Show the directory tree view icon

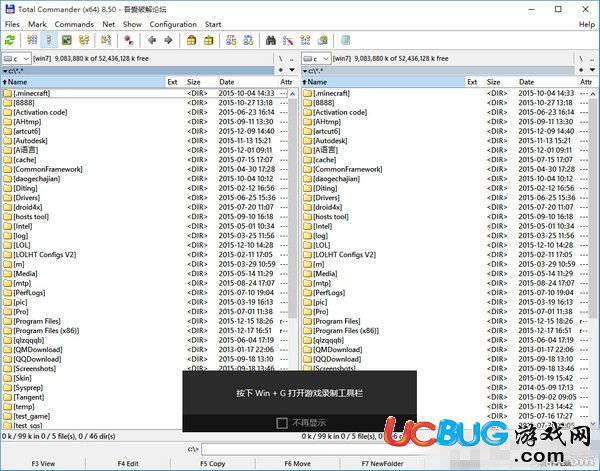[x=84, y=40]
